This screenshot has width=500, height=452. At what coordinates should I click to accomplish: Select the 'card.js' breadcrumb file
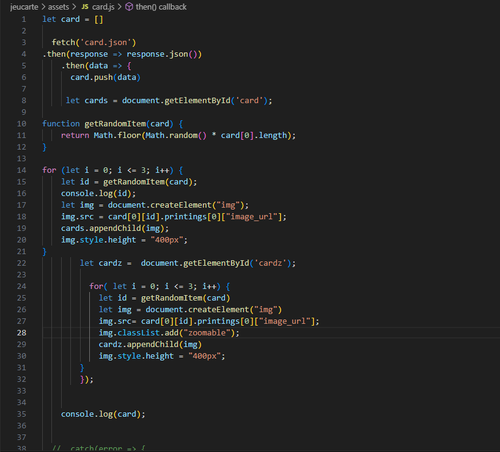(103, 7)
